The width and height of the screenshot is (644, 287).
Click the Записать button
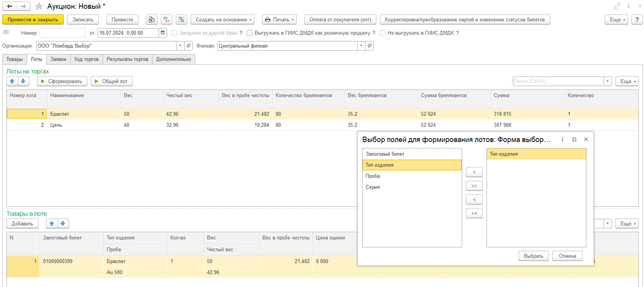pos(83,19)
